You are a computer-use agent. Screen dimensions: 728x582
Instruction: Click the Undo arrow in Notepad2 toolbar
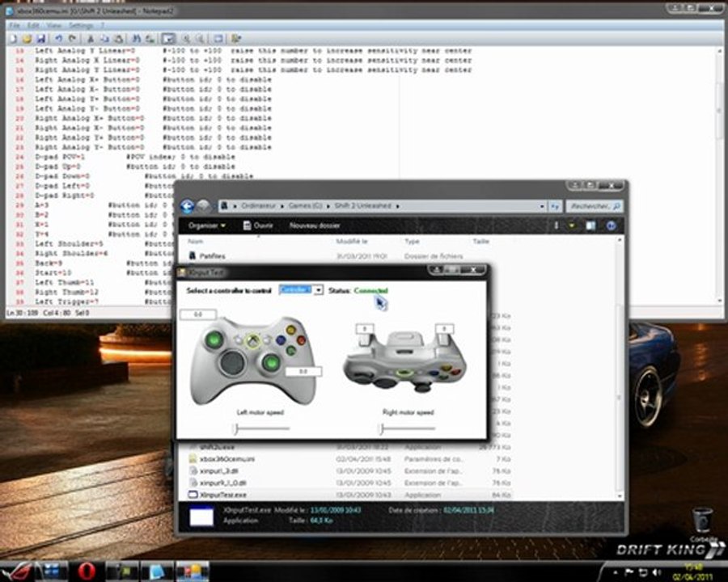pyautogui.click(x=58, y=39)
